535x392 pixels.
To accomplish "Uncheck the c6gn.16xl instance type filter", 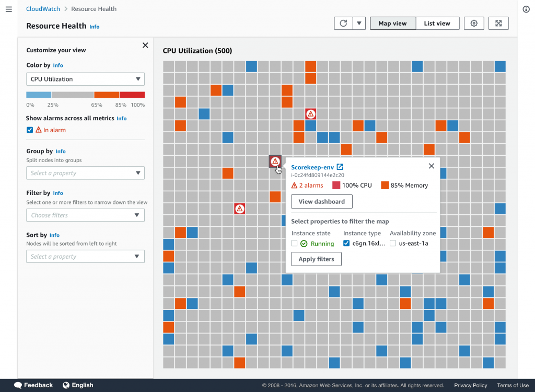I will [346, 243].
